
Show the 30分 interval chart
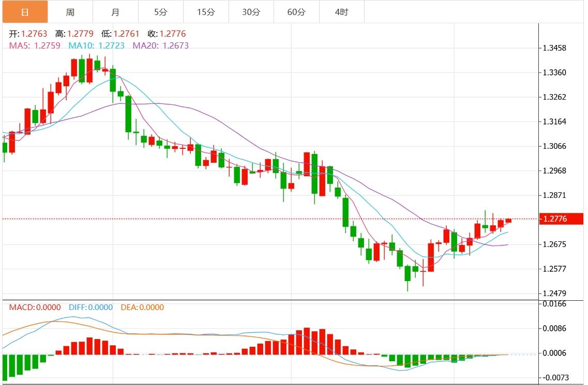tap(251, 12)
